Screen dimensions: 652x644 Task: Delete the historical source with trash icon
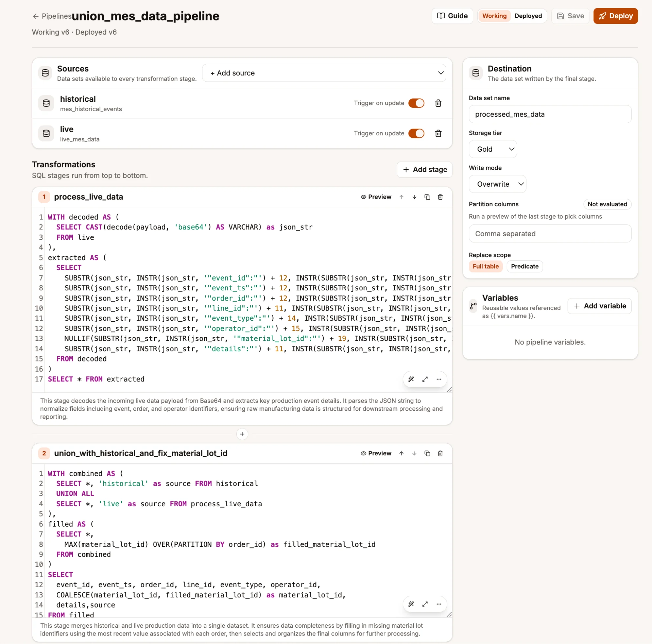(438, 103)
